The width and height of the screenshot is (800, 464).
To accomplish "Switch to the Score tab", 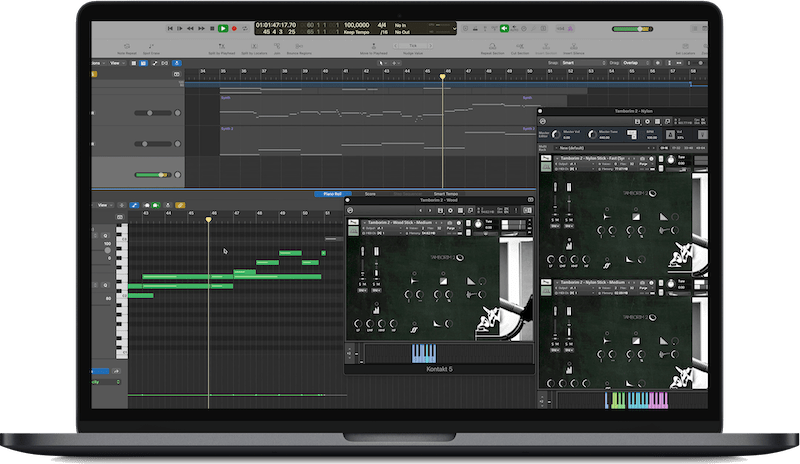I will pos(370,194).
